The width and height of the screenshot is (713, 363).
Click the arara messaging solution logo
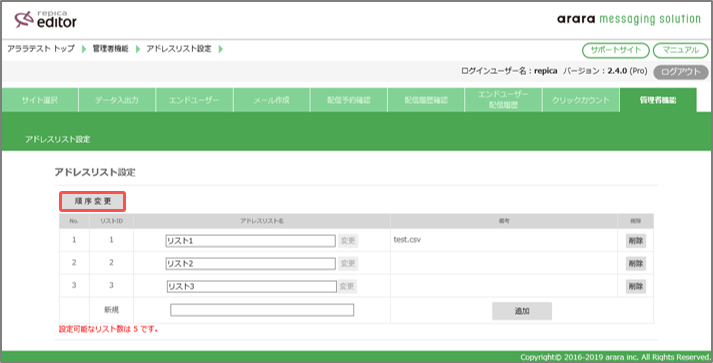pyautogui.click(x=629, y=20)
